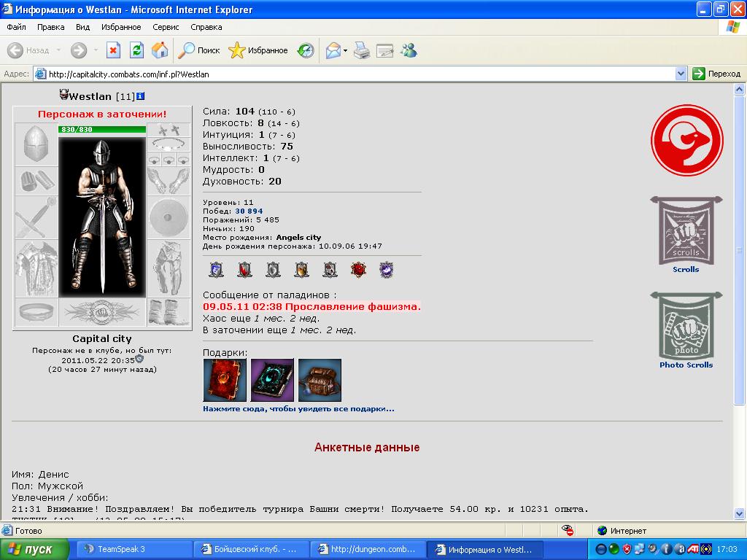The width and height of the screenshot is (747, 560).
Task: Open address bar URL dropdown
Action: coord(681,74)
